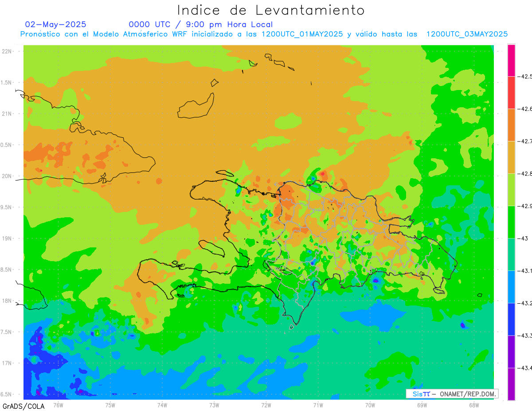The width and height of the screenshot is (532, 411).
Task: Pick the orange legend band above -42.7
Action: coord(511,125)
